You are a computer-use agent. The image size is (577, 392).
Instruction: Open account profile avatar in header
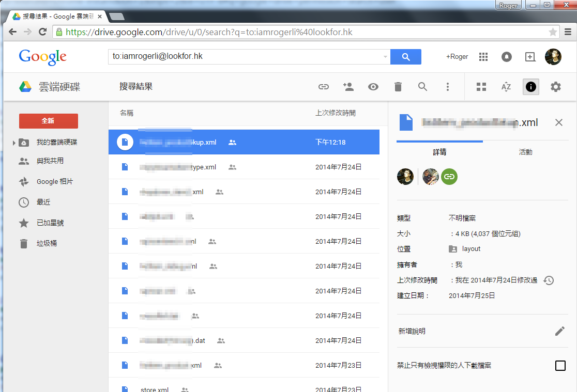553,57
